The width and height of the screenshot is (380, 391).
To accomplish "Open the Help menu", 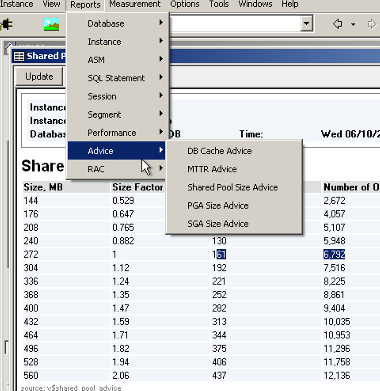I will coord(289,4).
